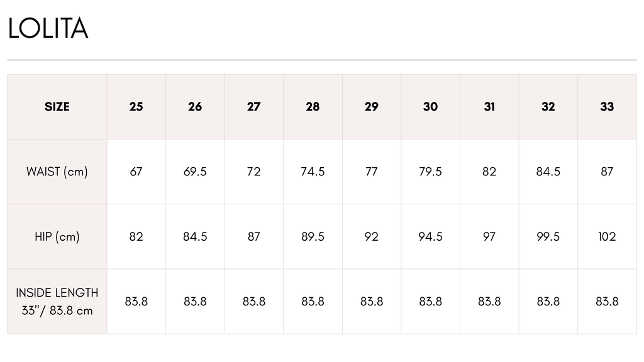
Task: Select hip value 94.5
Action: tap(430, 237)
